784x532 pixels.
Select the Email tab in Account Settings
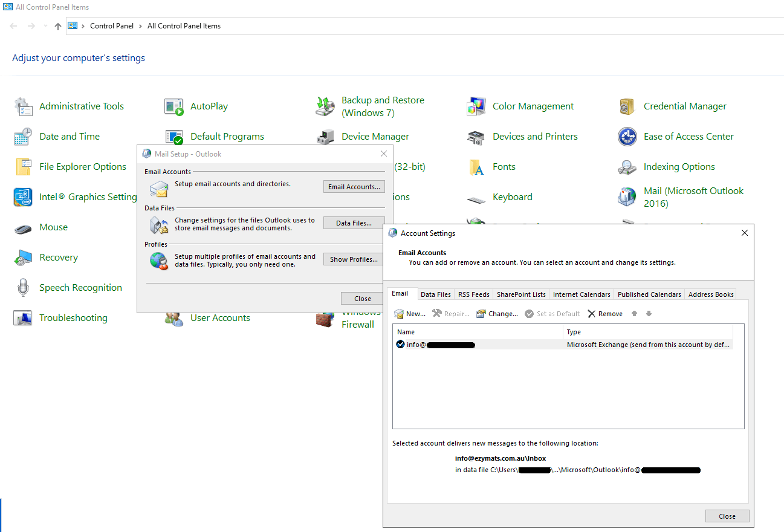(x=400, y=294)
